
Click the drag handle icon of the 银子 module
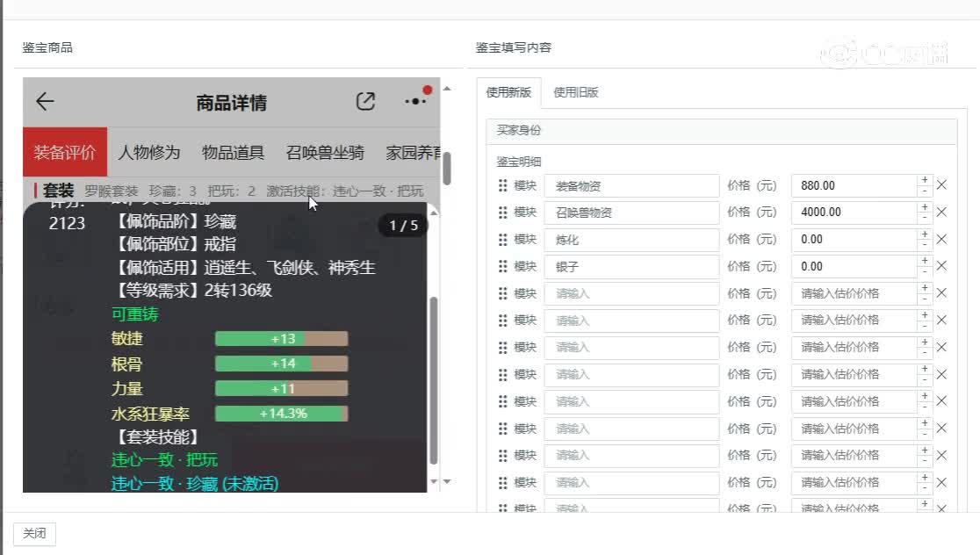[x=502, y=266]
